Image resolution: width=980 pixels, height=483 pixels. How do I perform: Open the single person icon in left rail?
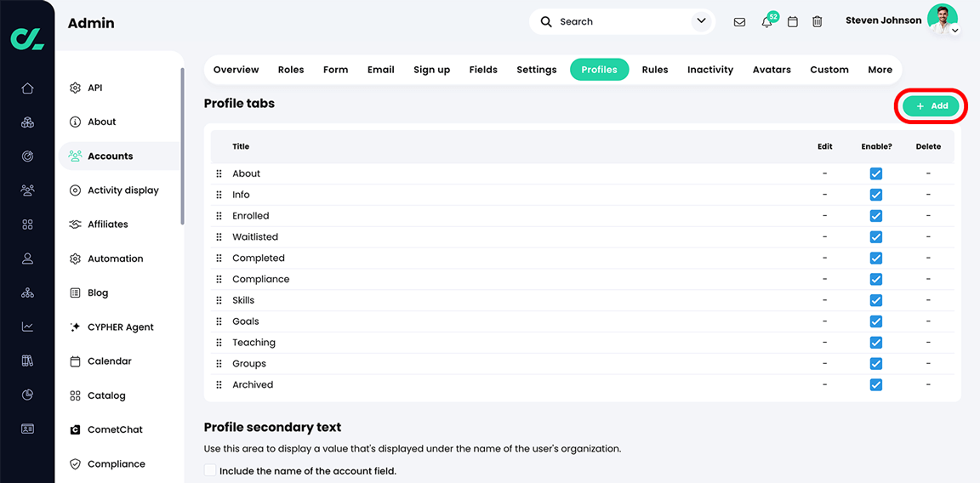[x=27, y=258]
